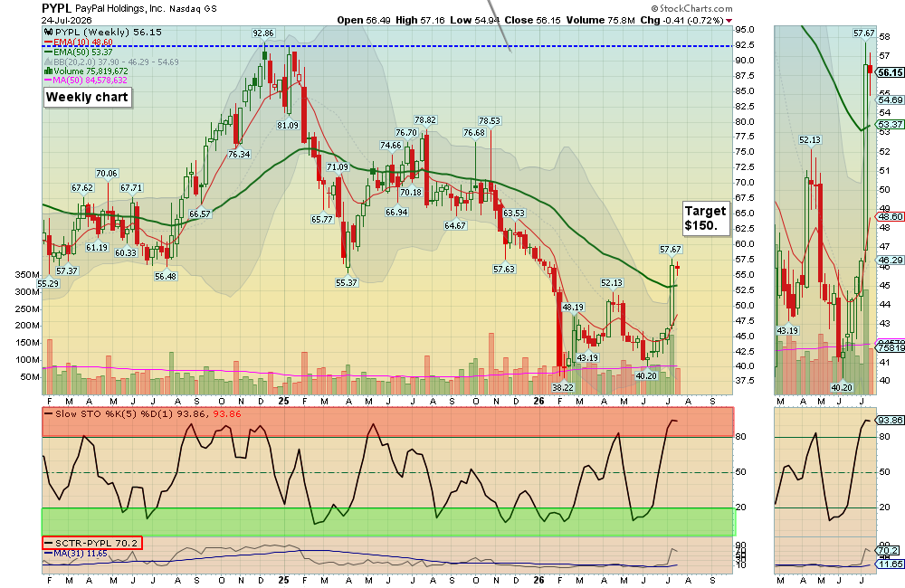905x588 pixels.
Task: Click the 71.09 price label
Action: pyautogui.click(x=338, y=167)
